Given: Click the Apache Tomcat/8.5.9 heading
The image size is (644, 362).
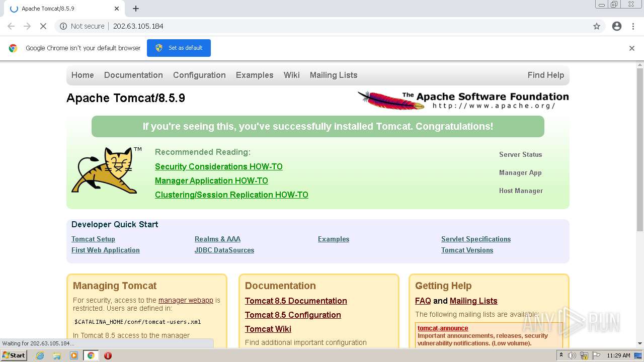Looking at the screenshot, I should [x=126, y=98].
